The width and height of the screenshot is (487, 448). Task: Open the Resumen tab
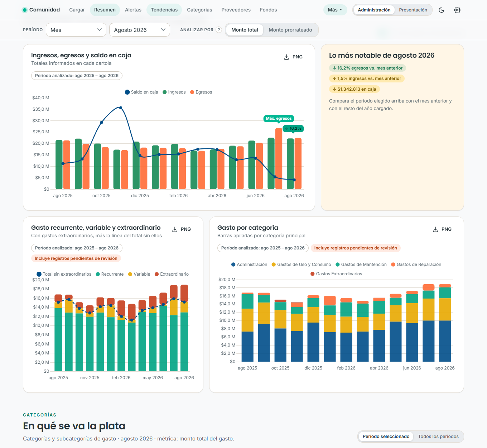105,10
